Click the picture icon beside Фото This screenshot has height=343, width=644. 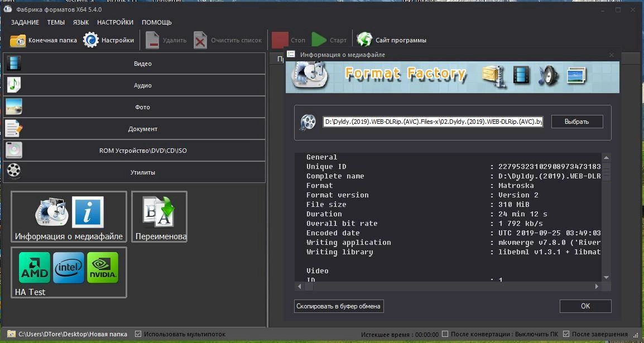coord(14,107)
